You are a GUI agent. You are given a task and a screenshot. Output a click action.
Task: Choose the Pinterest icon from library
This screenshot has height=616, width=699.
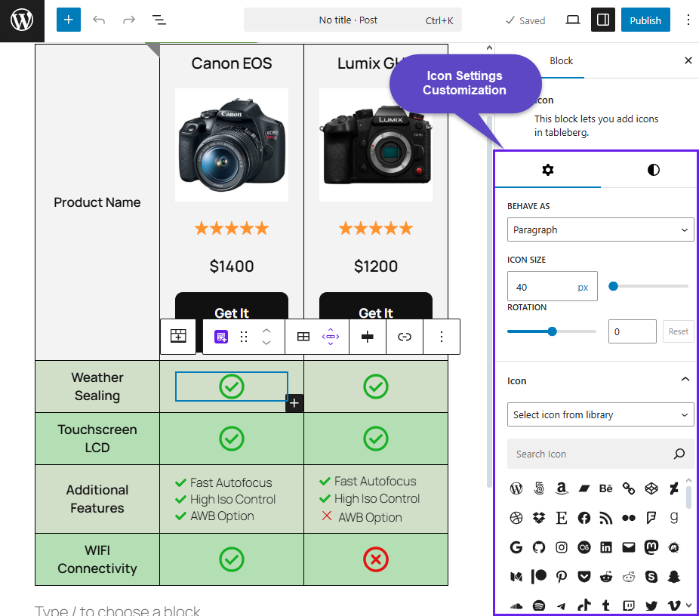(562, 577)
